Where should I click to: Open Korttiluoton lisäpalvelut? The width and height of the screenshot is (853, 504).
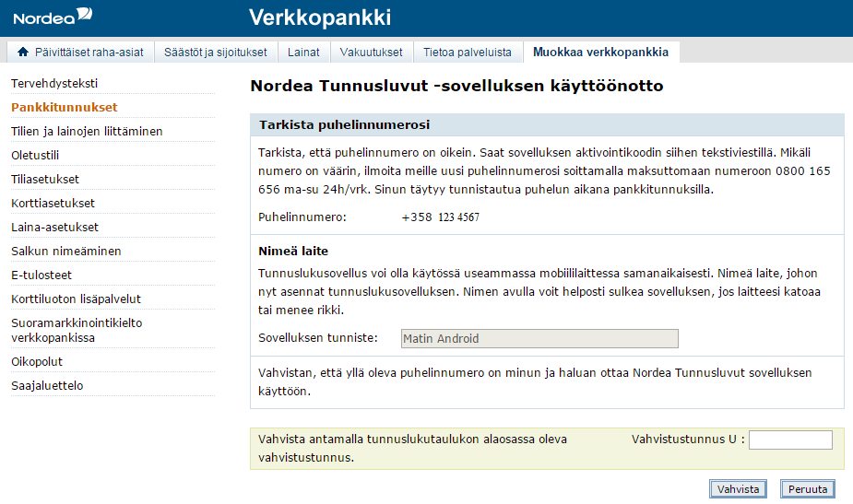[x=76, y=299]
